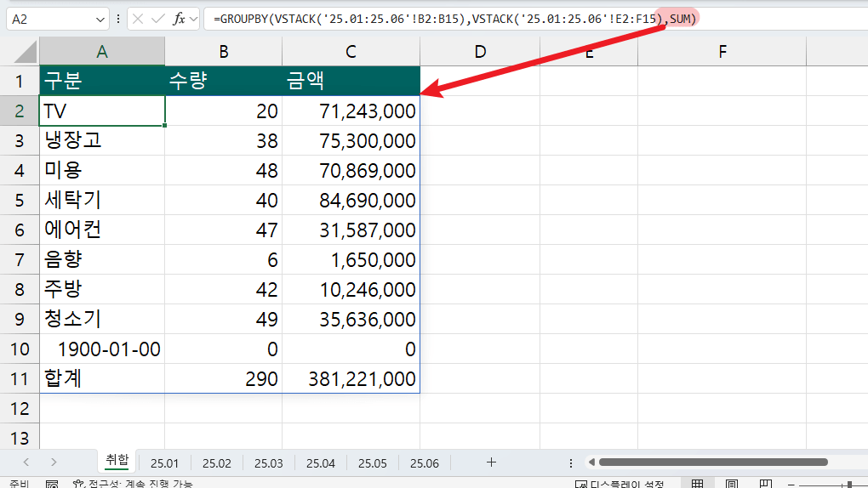
Task: Select cell containing 음향
Action: 102,259
